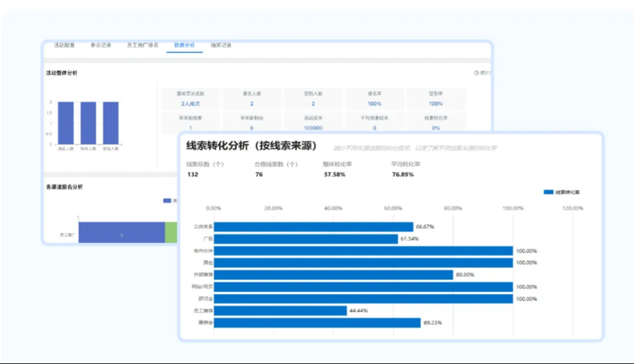Switch to the 活动配置 tab
This screenshot has height=364, width=634.
[x=64, y=45]
